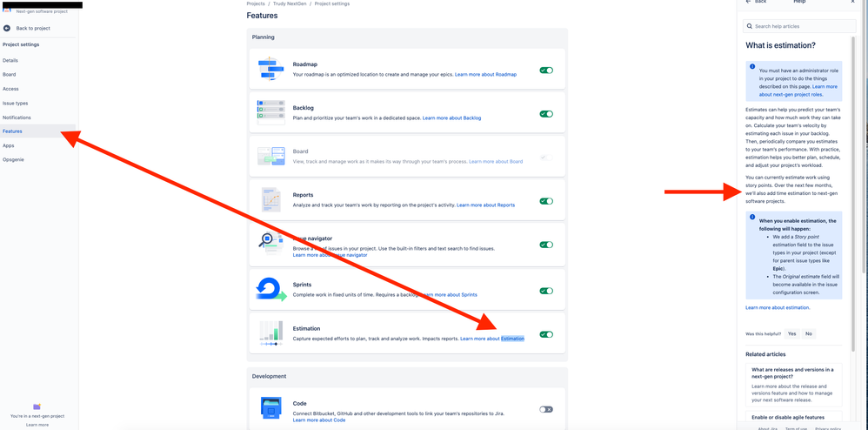Click No for Was this helpful
The height and width of the screenshot is (430, 868).
point(809,333)
